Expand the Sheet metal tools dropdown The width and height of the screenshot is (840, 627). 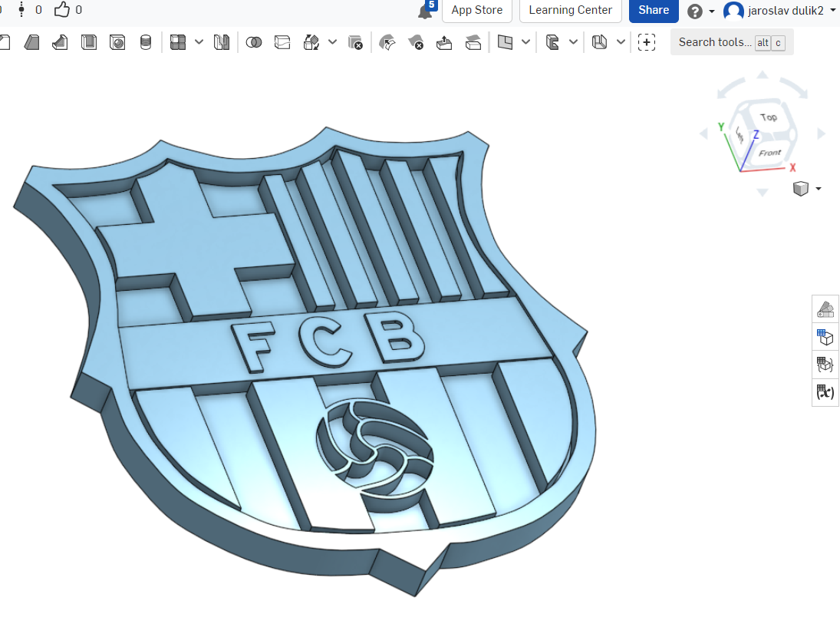coord(621,42)
